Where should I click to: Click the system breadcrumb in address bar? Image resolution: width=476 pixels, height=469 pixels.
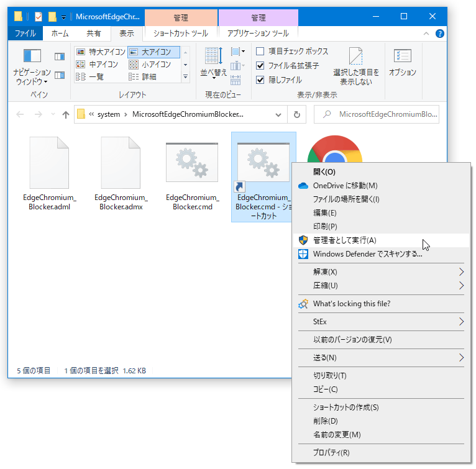(109, 114)
